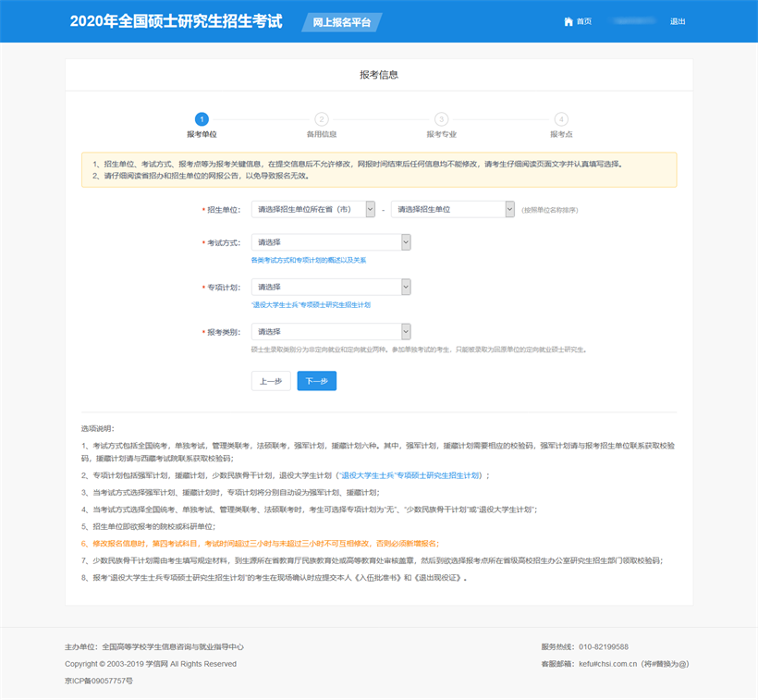Click the 下一步 next button
Viewport: 758px width, 700px height.
316,381
